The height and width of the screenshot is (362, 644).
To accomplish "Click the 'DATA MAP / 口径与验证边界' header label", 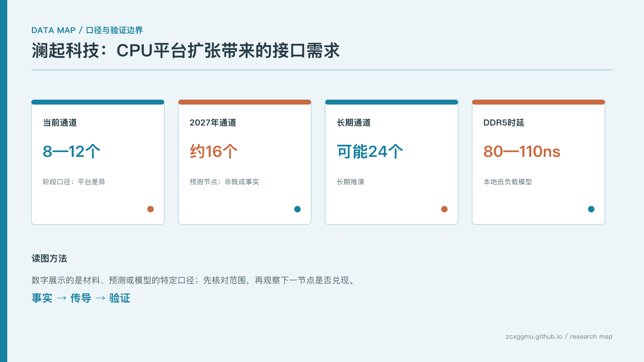I will coord(87,30).
